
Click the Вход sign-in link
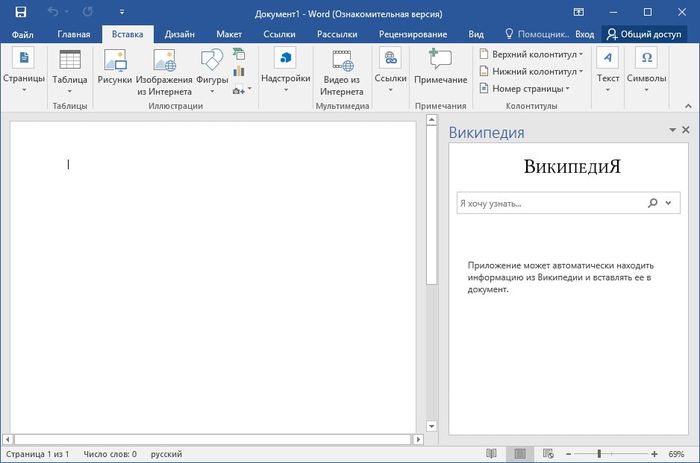(x=585, y=34)
